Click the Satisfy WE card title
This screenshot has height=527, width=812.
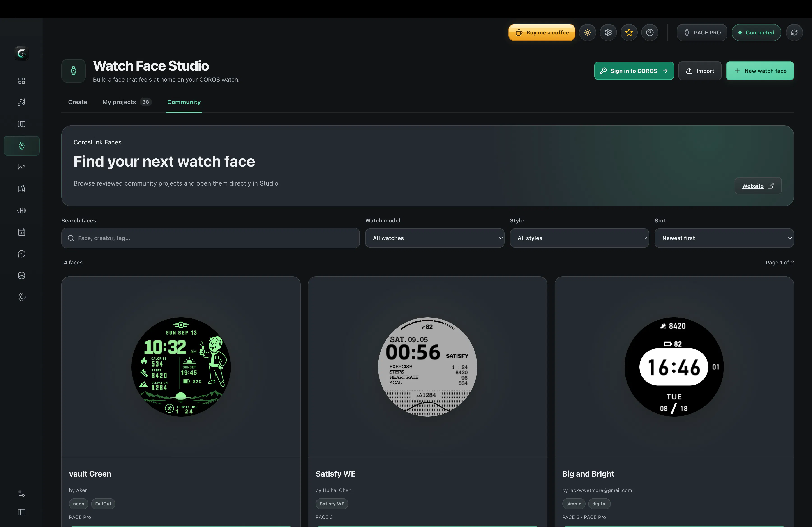(x=335, y=474)
